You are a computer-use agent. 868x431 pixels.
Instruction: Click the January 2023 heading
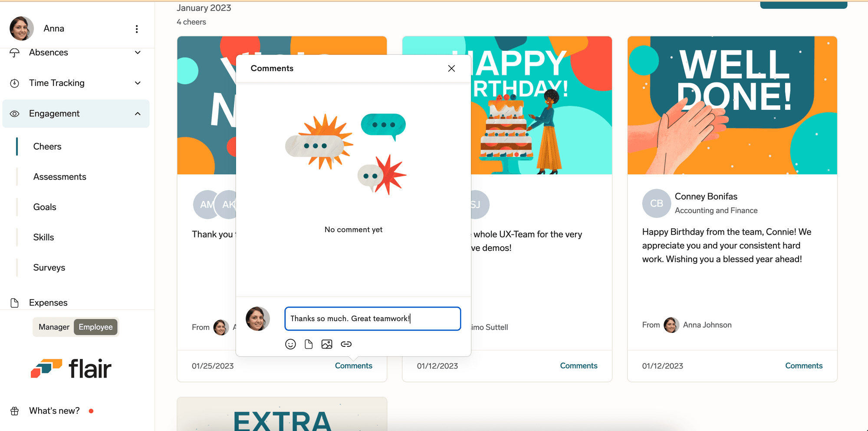coord(204,8)
